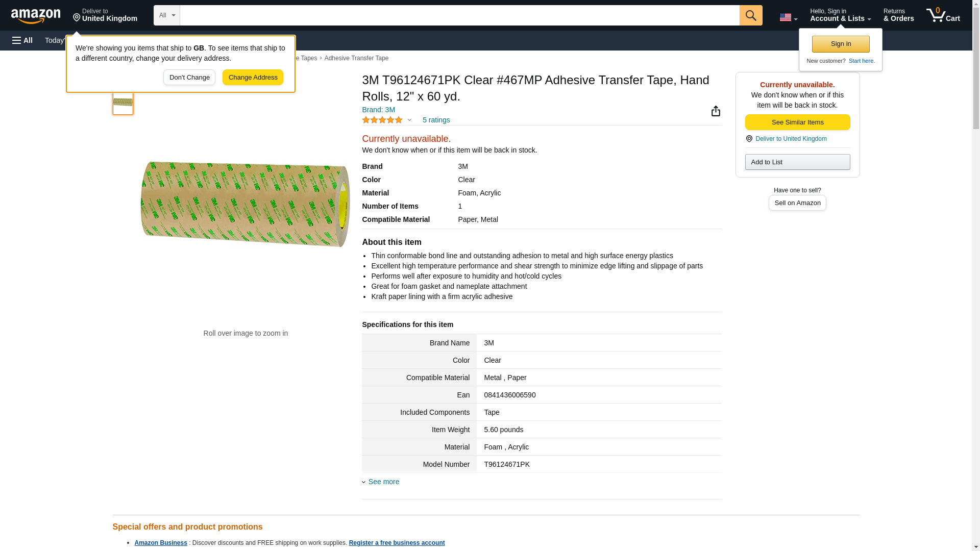Click into the search input field
The height and width of the screenshot is (551, 980).
[x=459, y=15]
